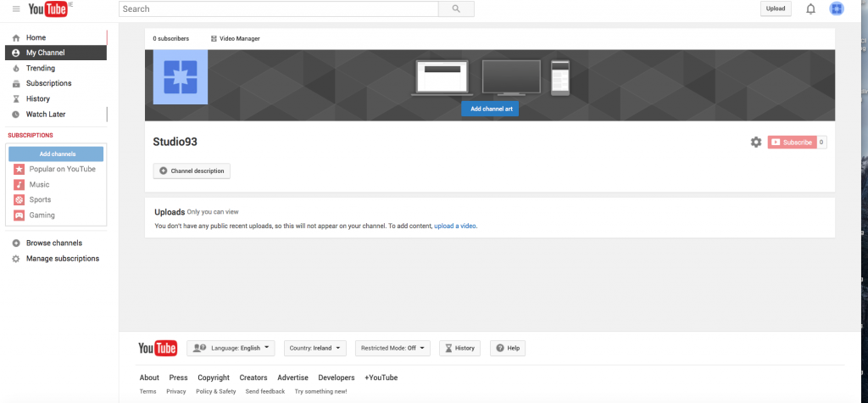Screen dimensions: 868x403
Task: Open the notifications bell
Action: click(x=810, y=8)
